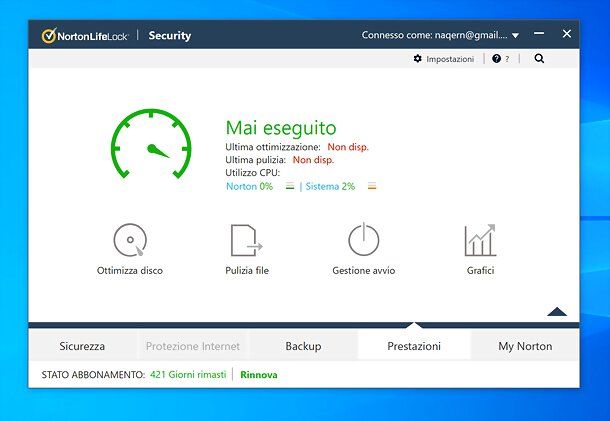Select the Prestazioni tab

pyautogui.click(x=414, y=346)
